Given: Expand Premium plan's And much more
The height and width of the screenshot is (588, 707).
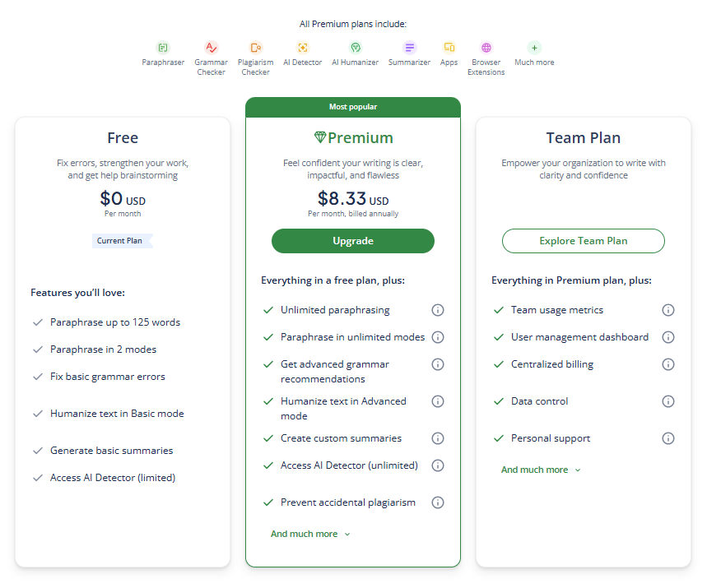Looking at the screenshot, I should 310,534.
